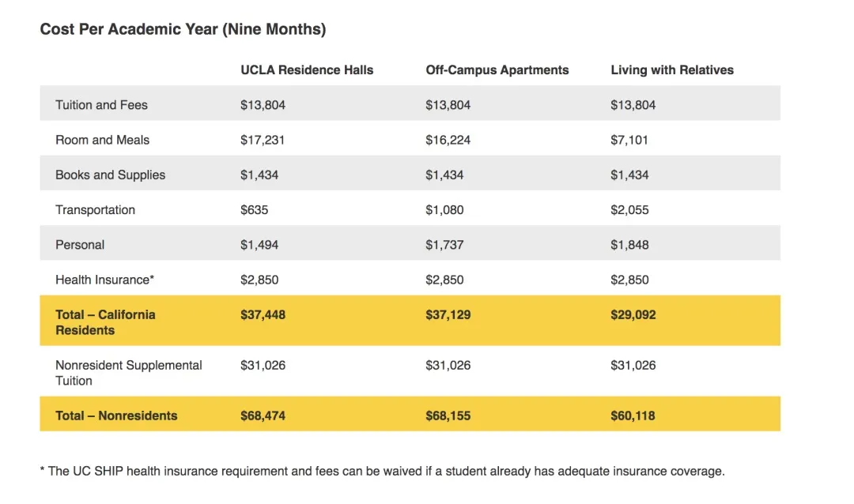Select the Nonresident Supplemental Tuition label
This screenshot has height=504, width=854.
coord(128,373)
